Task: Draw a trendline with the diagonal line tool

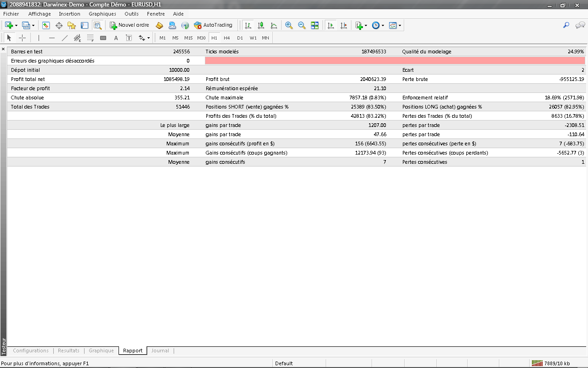Action: [x=65, y=38]
